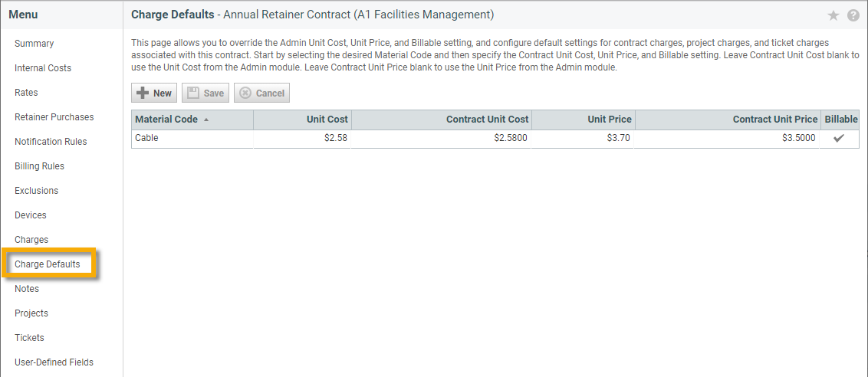Toggle the Billable checkmark for Cable
The height and width of the screenshot is (377, 868).
839,139
